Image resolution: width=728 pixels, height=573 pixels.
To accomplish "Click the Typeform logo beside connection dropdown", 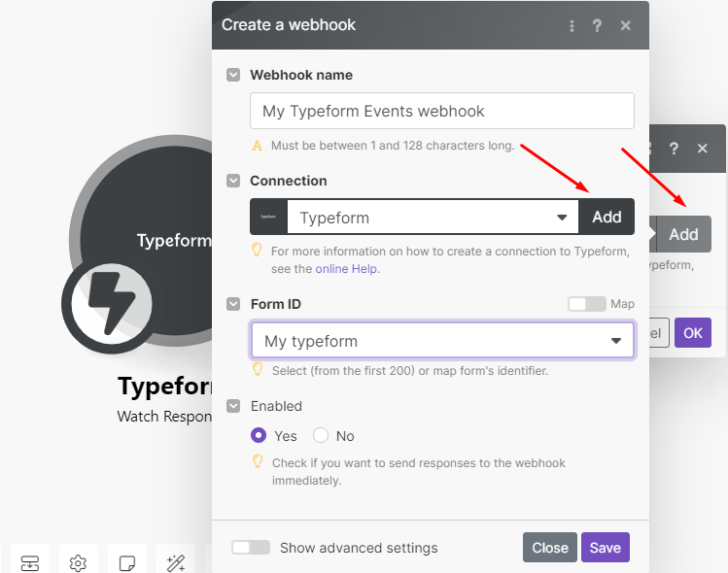I will coord(268,217).
